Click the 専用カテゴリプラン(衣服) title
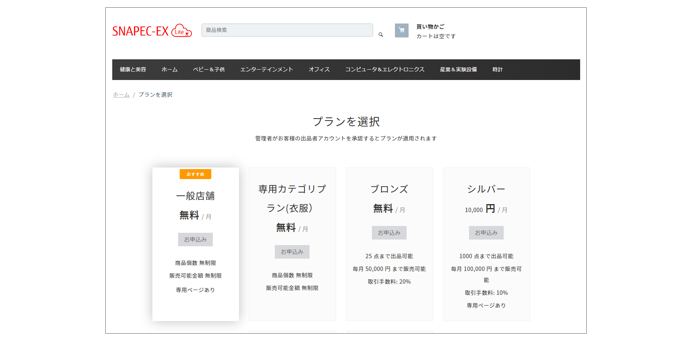The height and width of the screenshot is (360, 690). [x=292, y=198]
